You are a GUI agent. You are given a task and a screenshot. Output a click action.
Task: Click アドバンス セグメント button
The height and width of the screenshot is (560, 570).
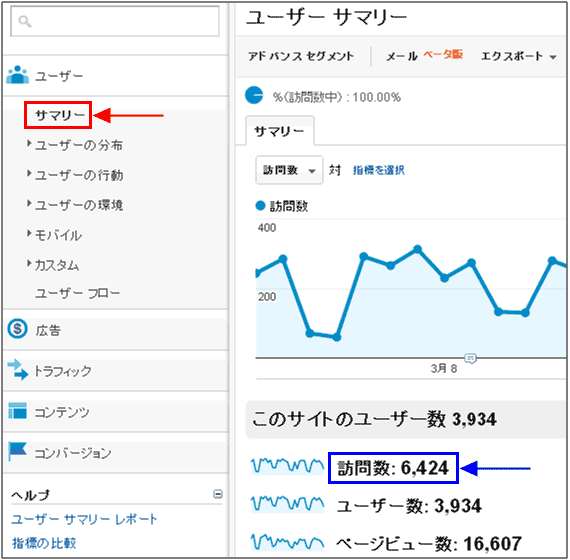click(301, 56)
